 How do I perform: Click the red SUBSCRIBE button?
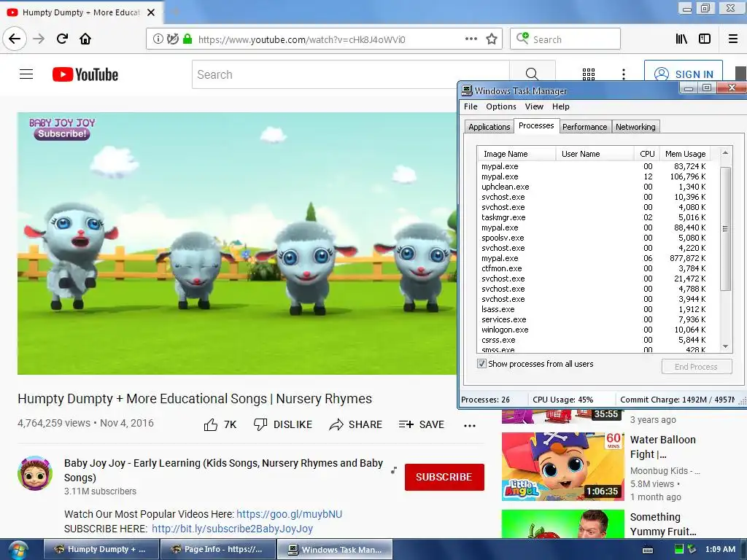[x=444, y=477]
